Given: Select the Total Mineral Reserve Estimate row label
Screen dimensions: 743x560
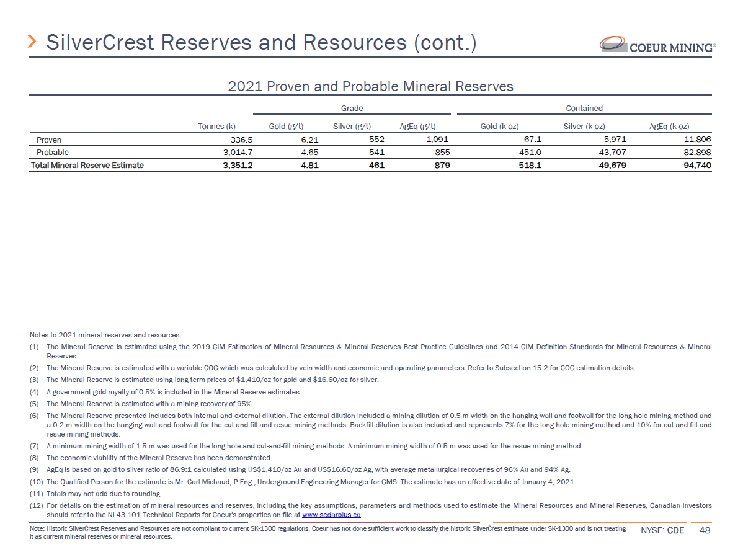Looking at the screenshot, I should 87,165.
